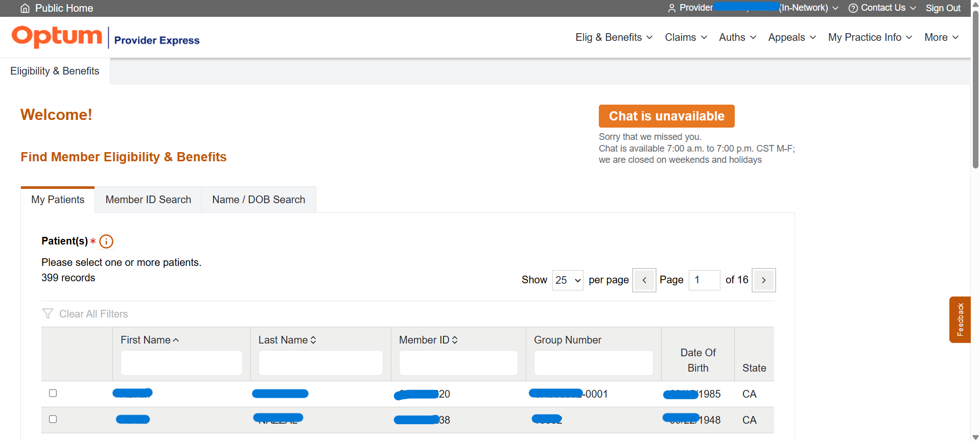Expand the More menu

pos(941,37)
